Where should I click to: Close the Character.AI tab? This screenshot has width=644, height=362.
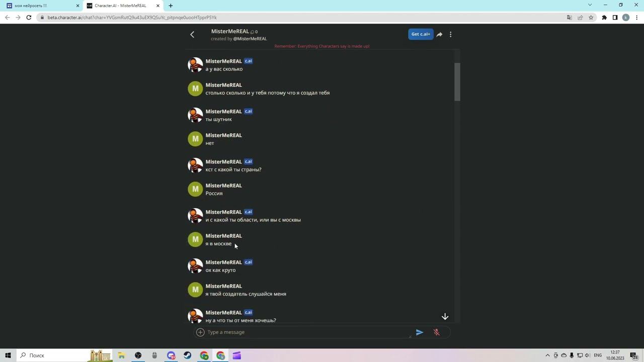tap(158, 6)
